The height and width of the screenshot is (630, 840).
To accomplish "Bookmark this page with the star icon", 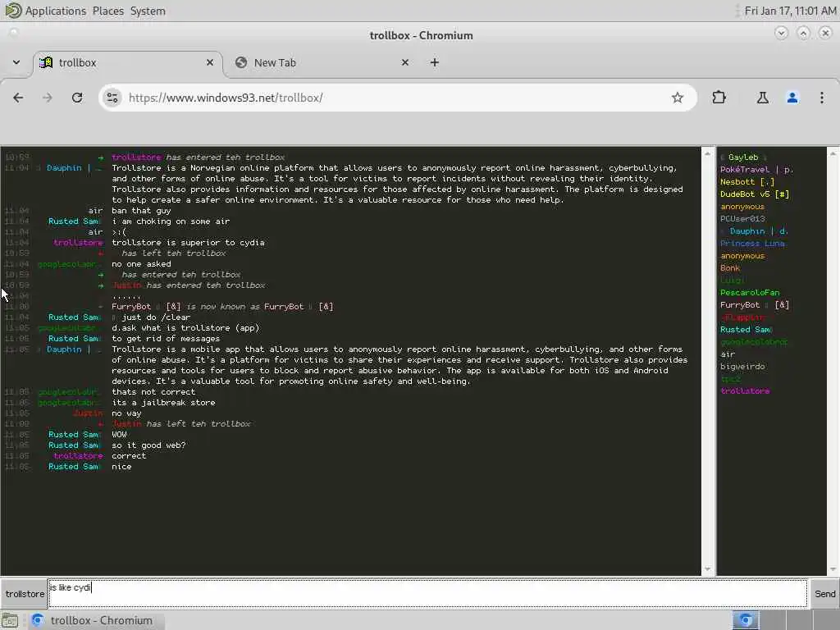I will pyautogui.click(x=677, y=98).
